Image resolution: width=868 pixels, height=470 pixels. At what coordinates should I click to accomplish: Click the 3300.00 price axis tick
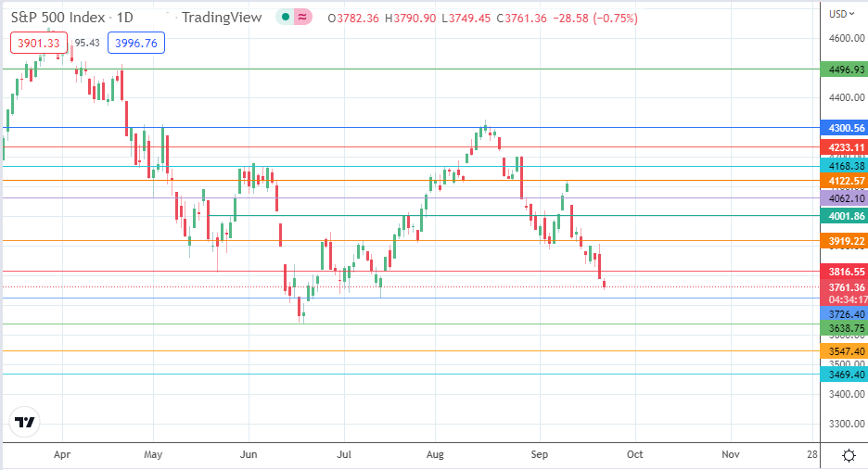click(847, 424)
